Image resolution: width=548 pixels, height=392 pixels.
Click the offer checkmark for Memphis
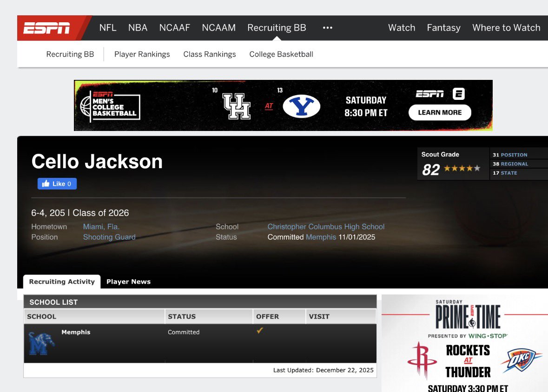(260, 331)
